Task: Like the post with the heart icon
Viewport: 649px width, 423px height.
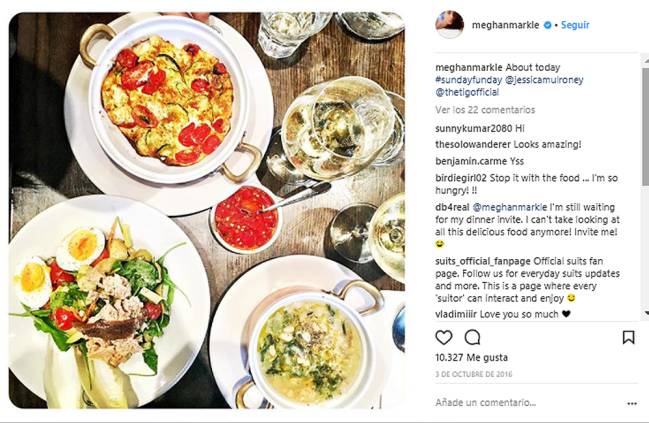Action: (x=444, y=338)
